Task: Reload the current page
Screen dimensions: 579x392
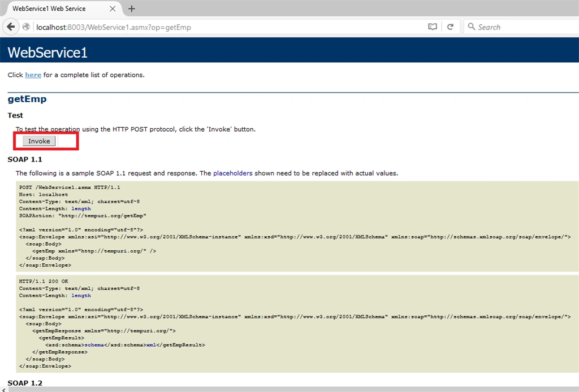Action: 450,27
